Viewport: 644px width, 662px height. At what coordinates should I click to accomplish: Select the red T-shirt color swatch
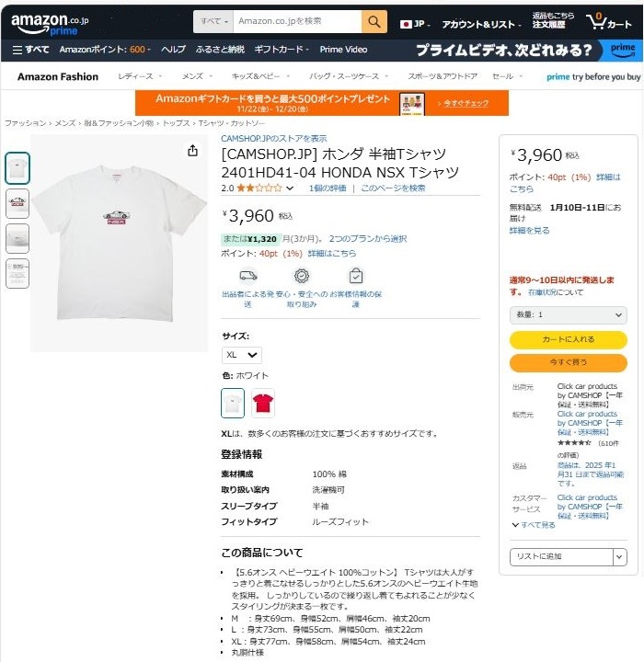coord(262,404)
